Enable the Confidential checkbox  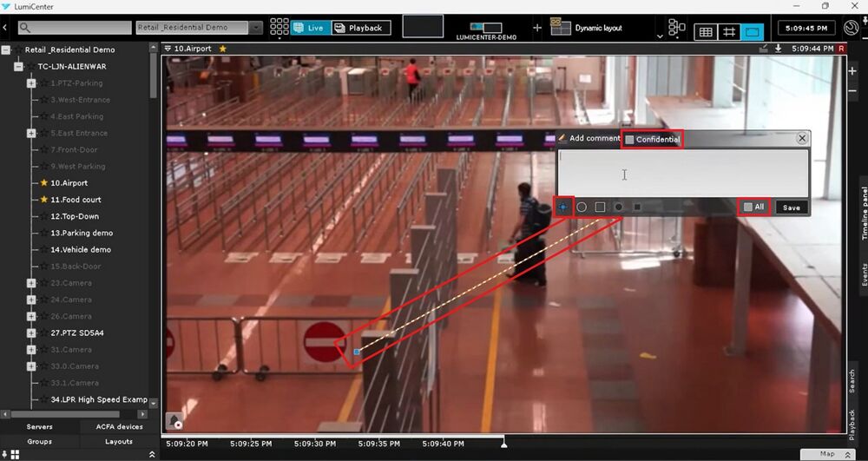(x=630, y=140)
